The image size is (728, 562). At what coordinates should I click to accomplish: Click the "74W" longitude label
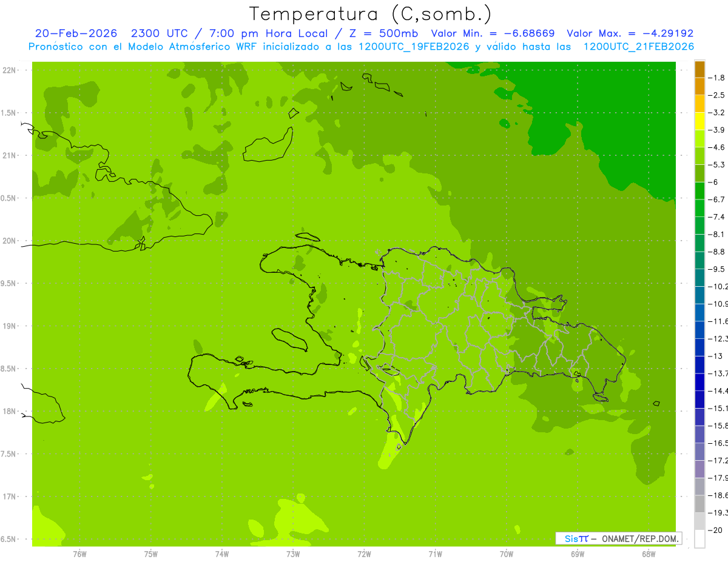pos(222,554)
